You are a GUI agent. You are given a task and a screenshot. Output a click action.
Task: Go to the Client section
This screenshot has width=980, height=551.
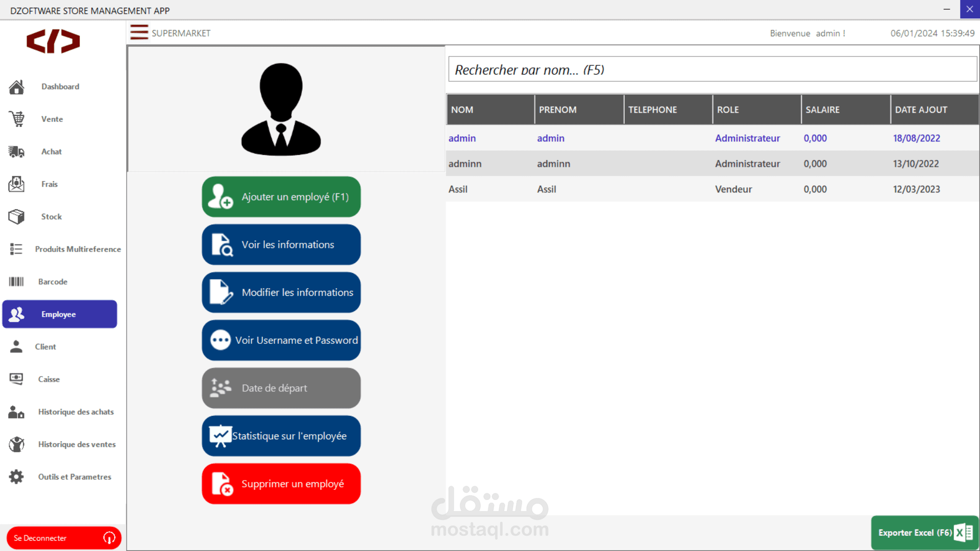45,347
